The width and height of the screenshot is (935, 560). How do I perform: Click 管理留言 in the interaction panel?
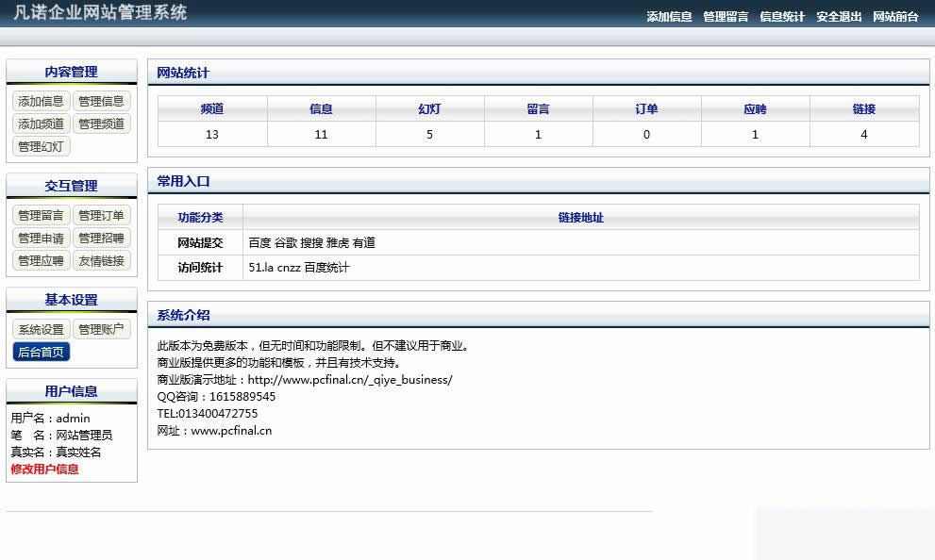click(x=40, y=215)
